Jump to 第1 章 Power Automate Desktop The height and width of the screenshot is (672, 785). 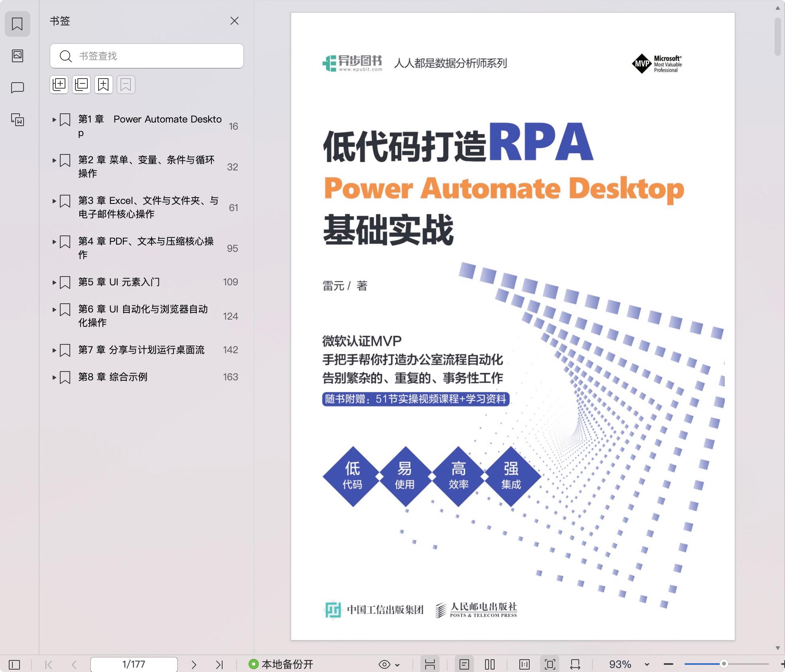150,126
